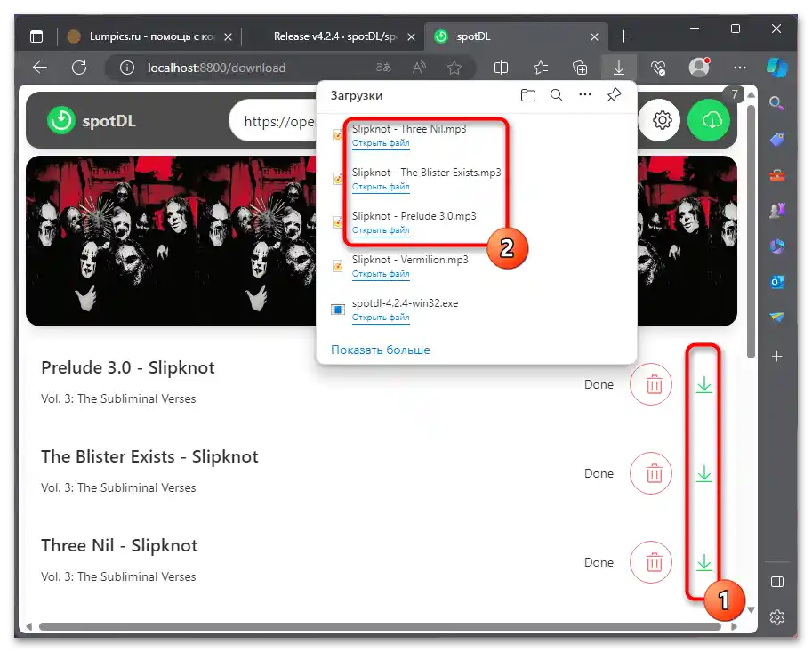Select the Three Nil - Slipknot title
812x652 pixels.
click(x=119, y=546)
